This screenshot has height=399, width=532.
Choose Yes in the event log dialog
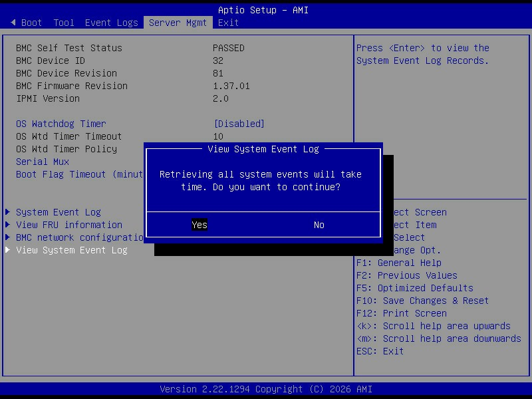[x=199, y=225]
